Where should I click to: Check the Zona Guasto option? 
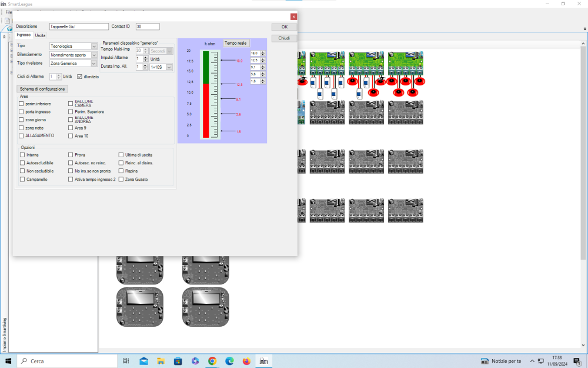point(121,179)
